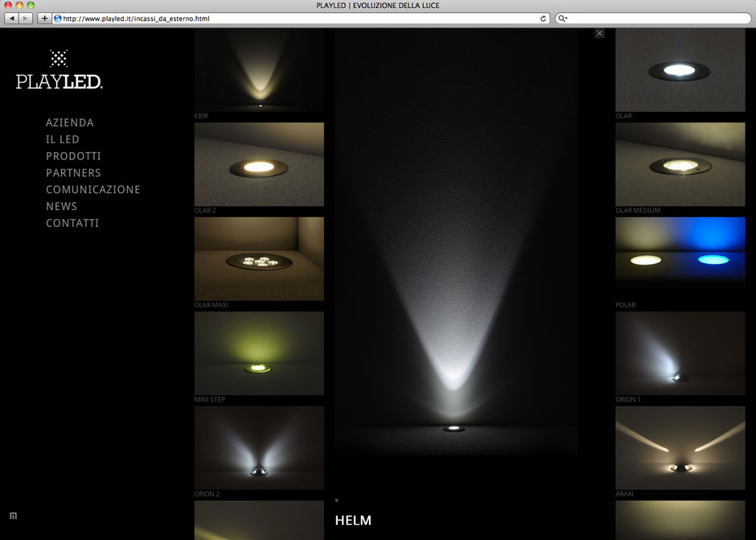The width and height of the screenshot is (756, 540).
Task: Click the browser back arrow button
Action: tap(11, 19)
